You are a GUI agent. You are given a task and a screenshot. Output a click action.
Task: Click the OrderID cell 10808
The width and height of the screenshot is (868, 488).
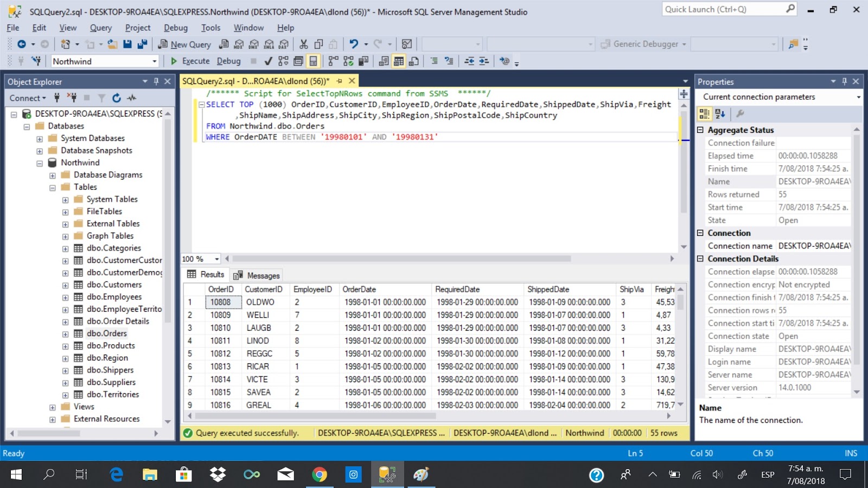(223, 303)
